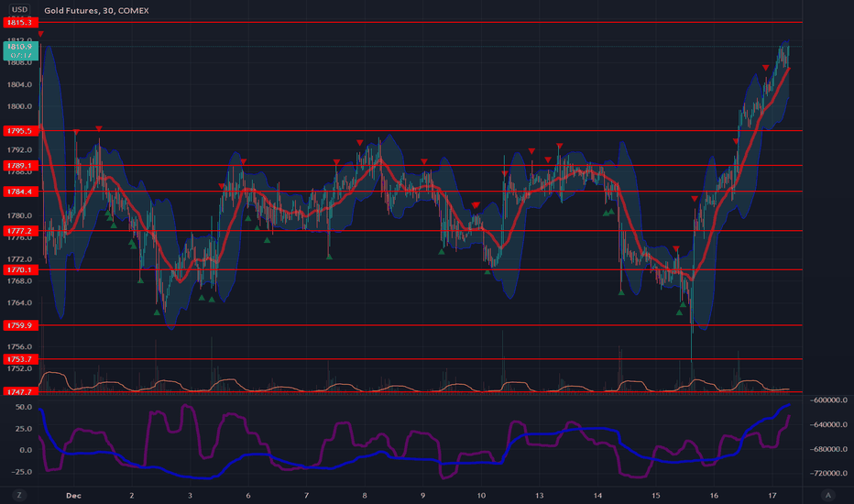Click the 1756.0 price axis value

pyautogui.click(x=19, y=346)
